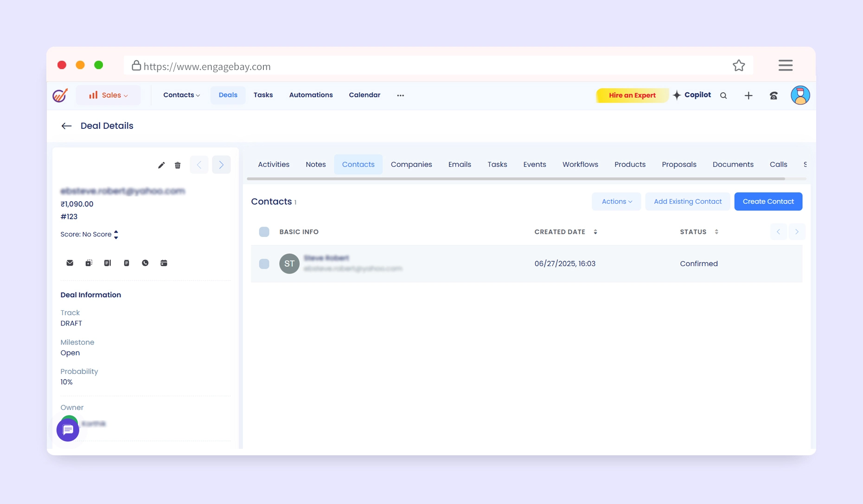
Task: Click the envelope email icon in deal panel
Action: (70, 263)
